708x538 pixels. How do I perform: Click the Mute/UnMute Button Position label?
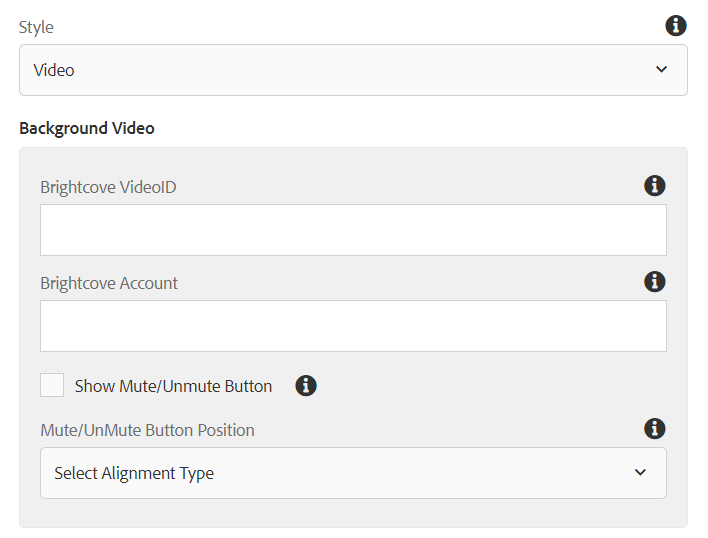[147, 430]
